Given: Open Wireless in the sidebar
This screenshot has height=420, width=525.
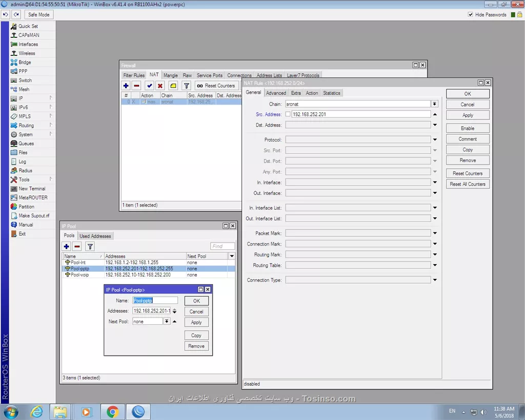Looking at the screenshot, I should click(27, 53).
